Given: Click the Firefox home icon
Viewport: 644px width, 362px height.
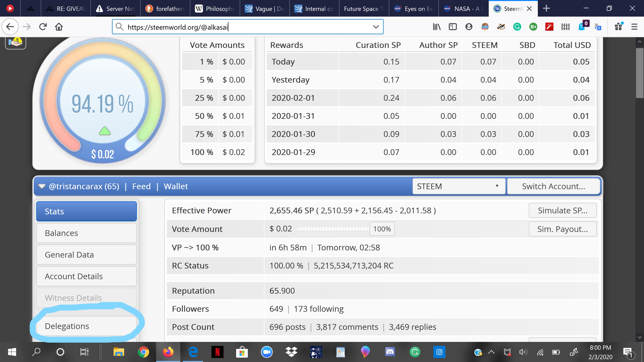Looking at the screenshot, I should pos(59,27).
